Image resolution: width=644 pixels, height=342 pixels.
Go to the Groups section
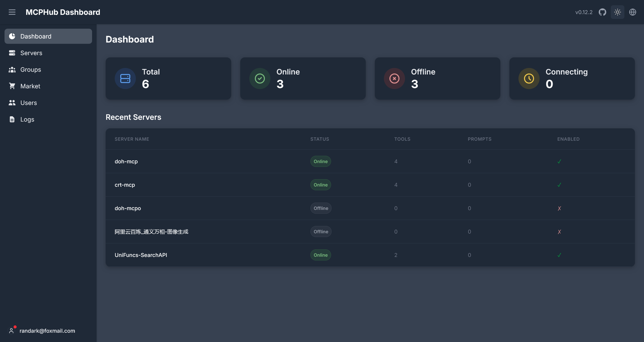coord(30,69)
